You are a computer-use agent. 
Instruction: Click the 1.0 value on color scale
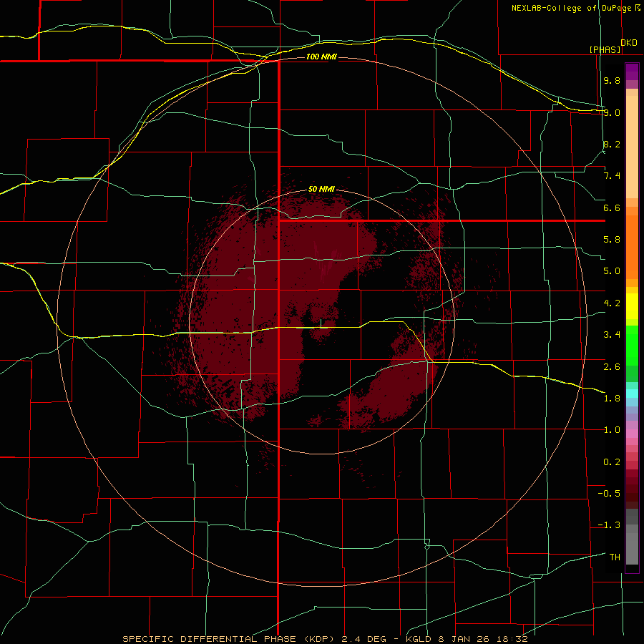tap(612, 430)
